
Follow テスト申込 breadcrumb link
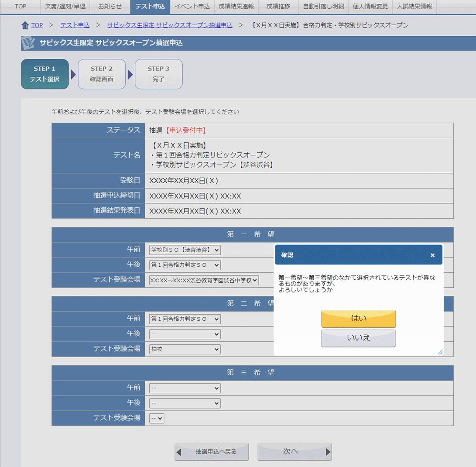click(x=75, y=25)
